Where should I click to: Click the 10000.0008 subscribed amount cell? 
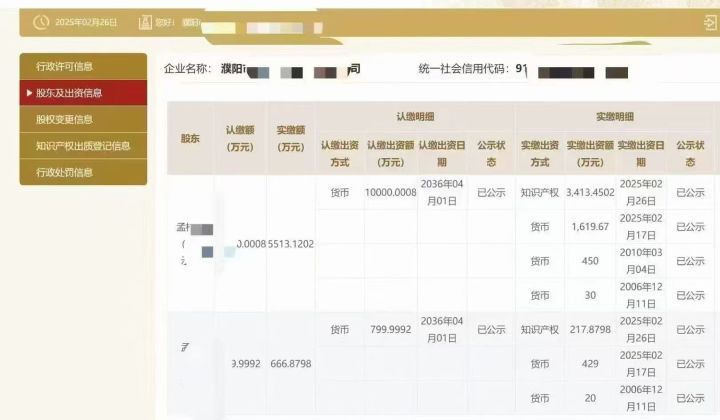[390, 192]
